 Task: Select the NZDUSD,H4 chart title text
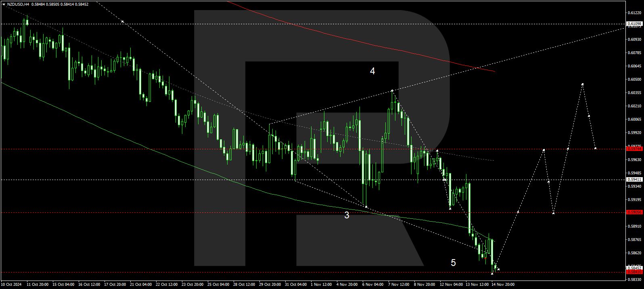18,4
